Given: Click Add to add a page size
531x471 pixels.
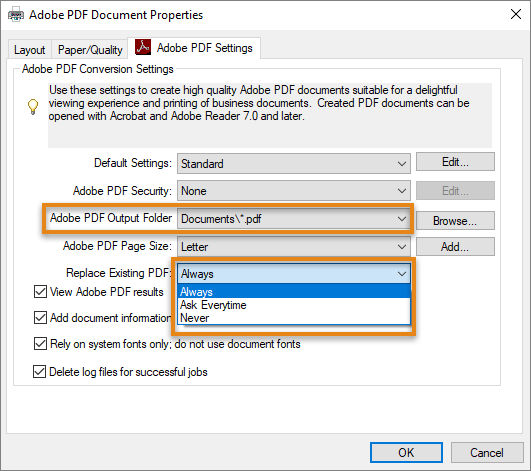Looking at the screenshot, I should coord(455,247).
